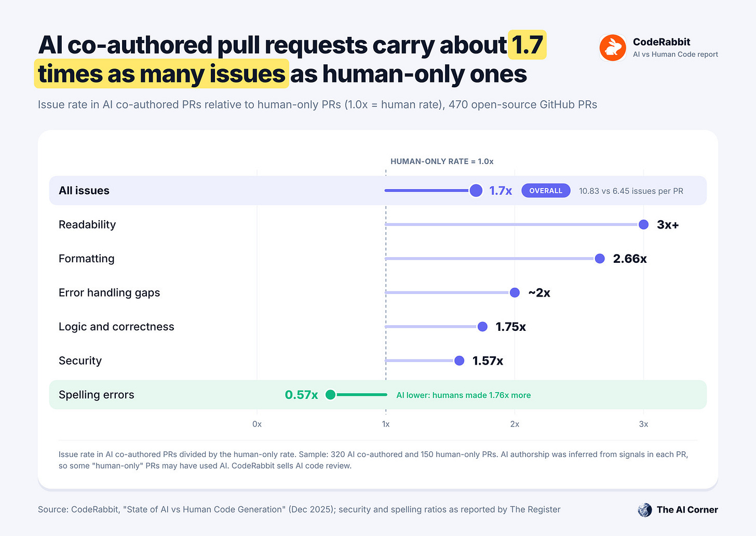Click "The AI Corner" credit text

[x=687, y=510]
